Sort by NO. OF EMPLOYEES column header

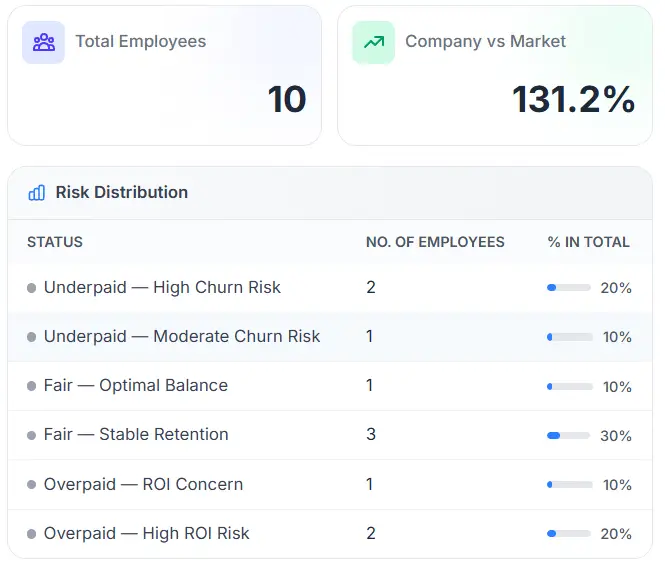(x=435, y=242)
